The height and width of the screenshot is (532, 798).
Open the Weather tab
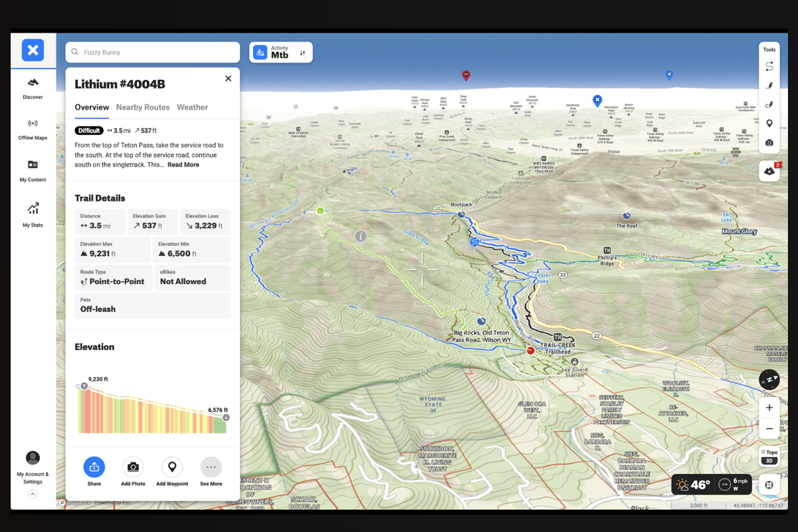[x=192, y=107]
